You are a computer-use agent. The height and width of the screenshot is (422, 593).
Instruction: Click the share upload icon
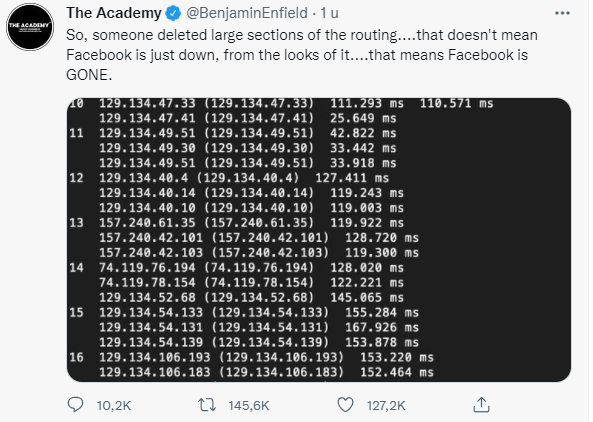(481, 405)
